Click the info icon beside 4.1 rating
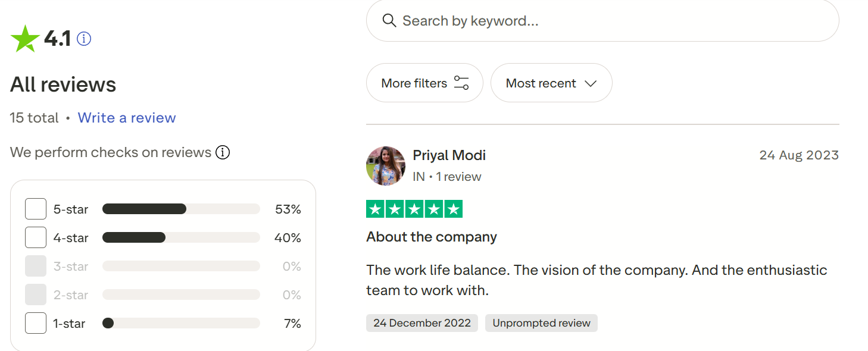The height and width of the screenshot is (351, 868). (x=84, y=39)
